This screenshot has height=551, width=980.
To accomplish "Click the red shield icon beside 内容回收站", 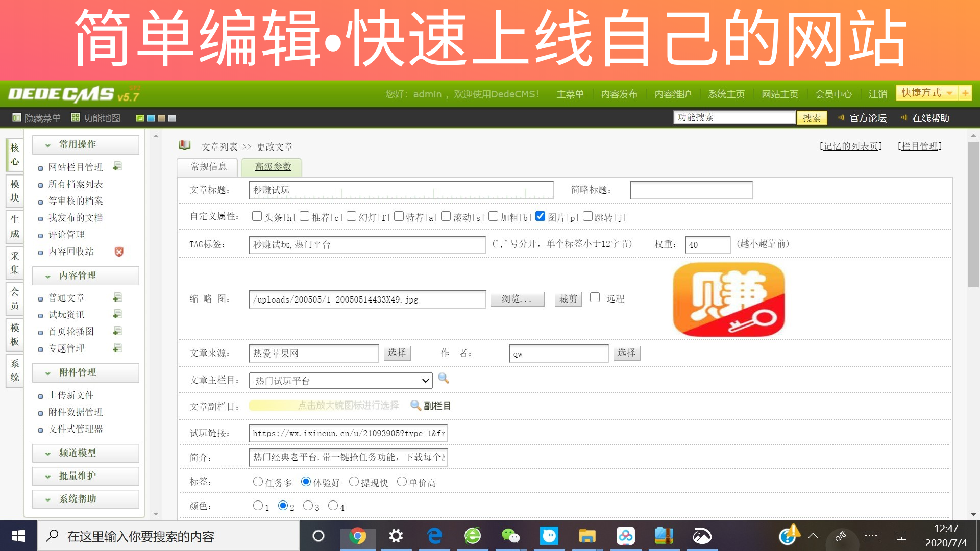I will [x=119, y=252].
